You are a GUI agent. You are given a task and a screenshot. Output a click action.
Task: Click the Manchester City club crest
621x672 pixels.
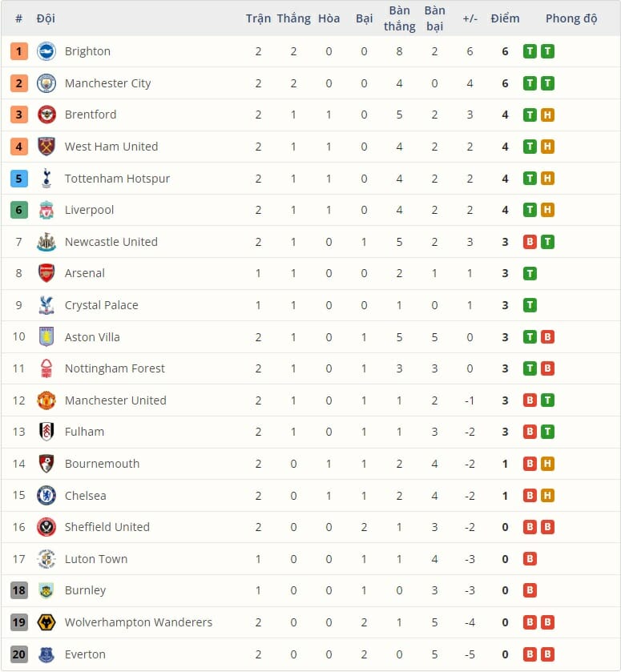coord(46,83)
